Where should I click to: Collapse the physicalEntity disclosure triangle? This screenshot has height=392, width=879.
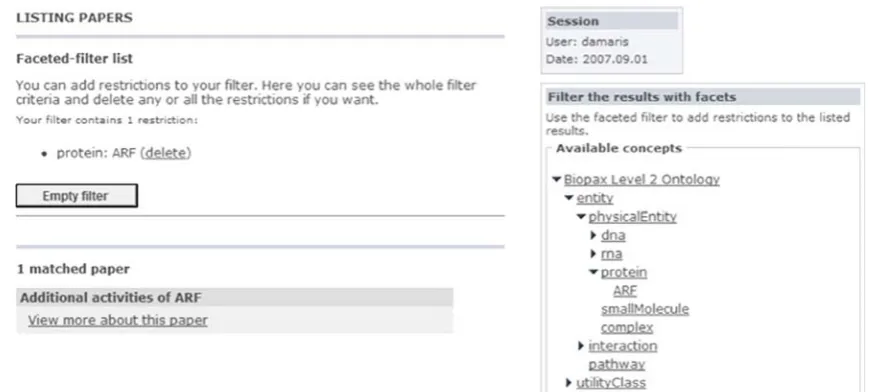coord(581,216)
